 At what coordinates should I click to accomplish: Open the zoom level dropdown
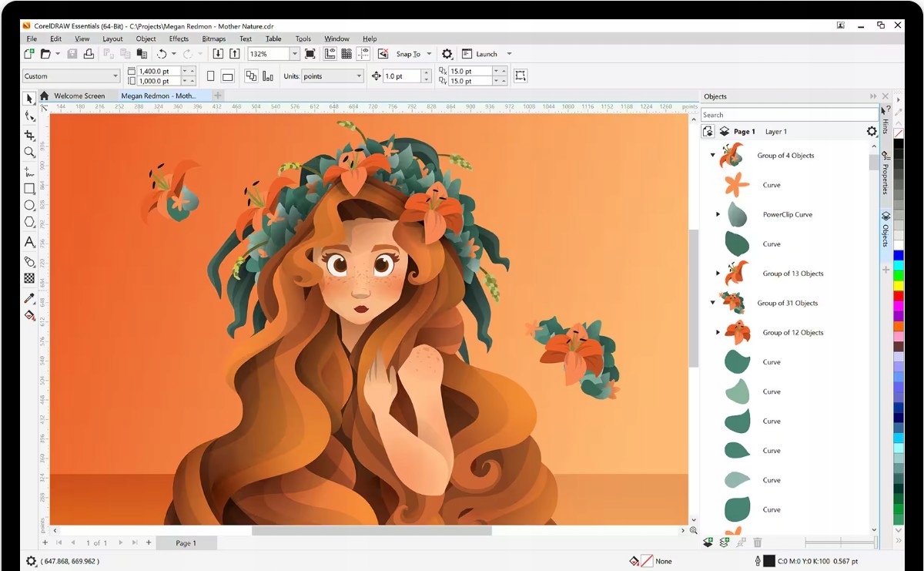click(294, 54)
